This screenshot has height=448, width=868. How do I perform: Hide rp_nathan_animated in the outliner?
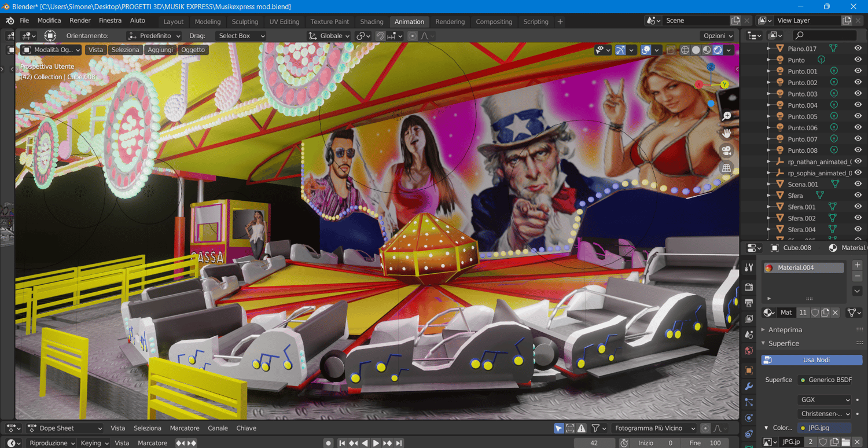point(858,161)
